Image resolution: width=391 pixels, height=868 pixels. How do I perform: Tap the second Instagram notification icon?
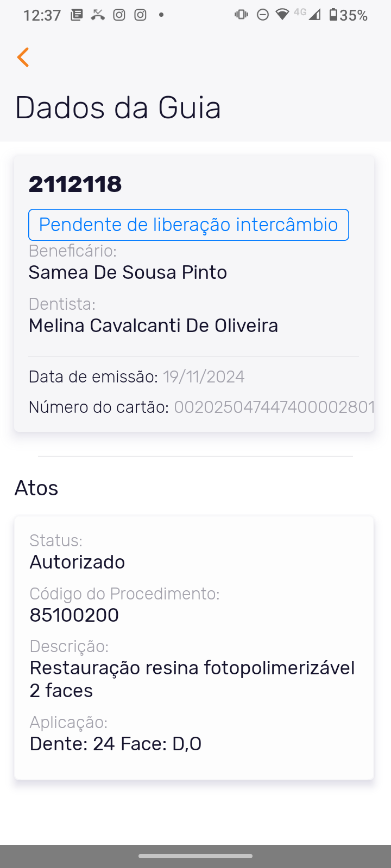140,15
